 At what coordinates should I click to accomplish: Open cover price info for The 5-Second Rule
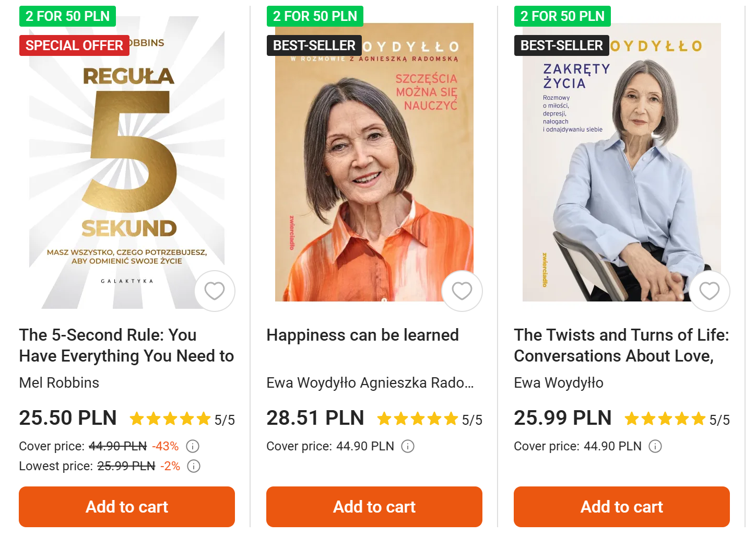tap(193, 446)
